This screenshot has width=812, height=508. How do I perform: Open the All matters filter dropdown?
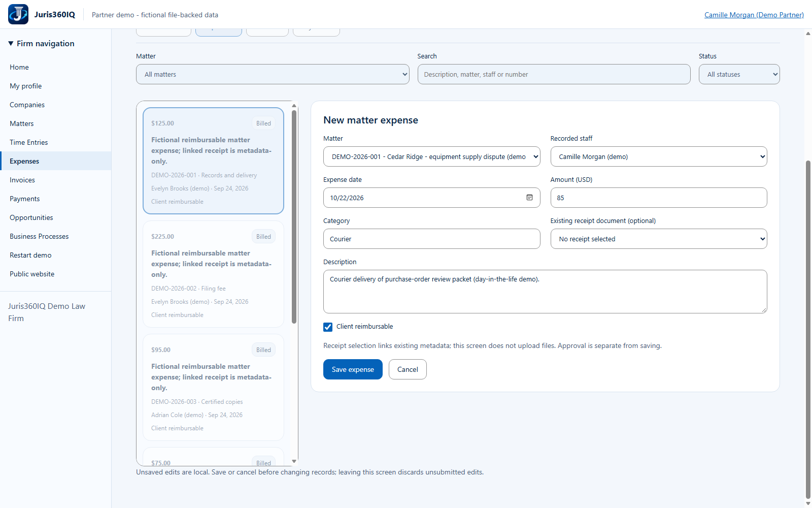(273, 74)
